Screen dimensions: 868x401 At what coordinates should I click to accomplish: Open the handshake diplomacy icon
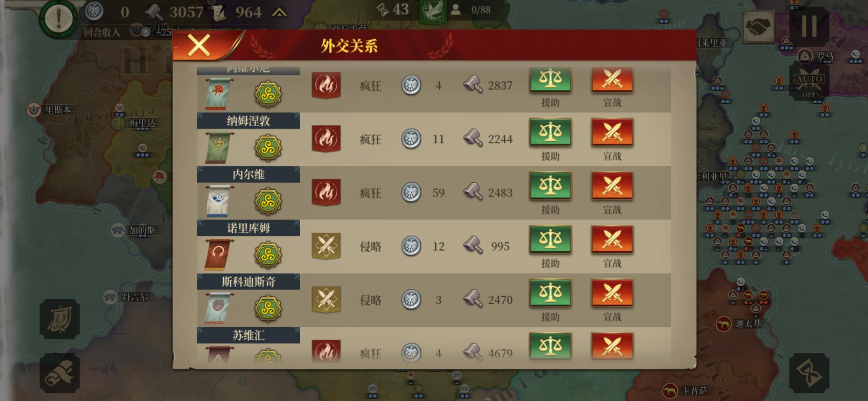click(759, 27)
